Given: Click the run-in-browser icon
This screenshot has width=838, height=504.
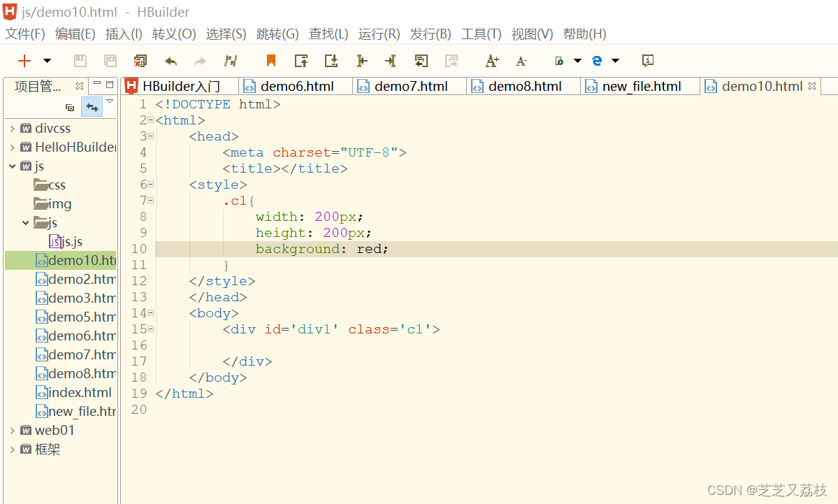Looking at the screenshot, I should coord(559,61).
